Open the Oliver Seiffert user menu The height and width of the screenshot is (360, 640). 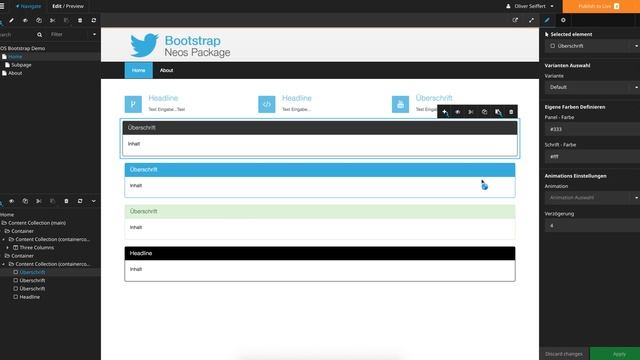pyautogui.click(x=530, y=6)
